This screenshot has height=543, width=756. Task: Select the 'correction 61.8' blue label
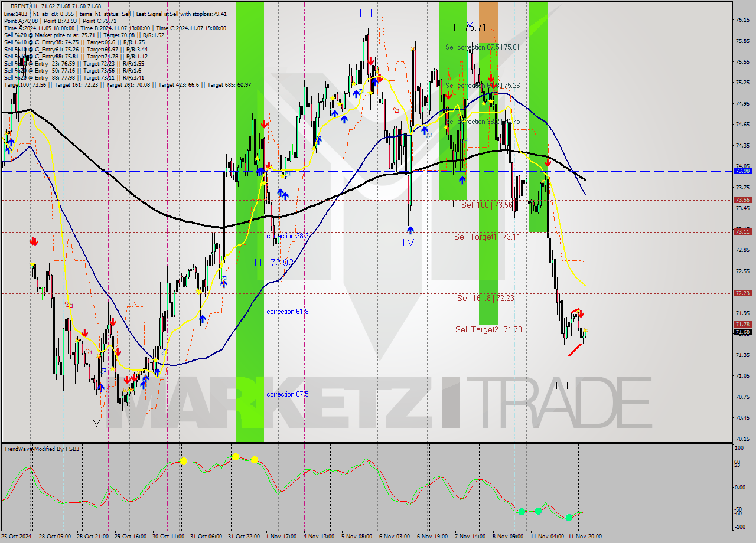pos(288,312)
